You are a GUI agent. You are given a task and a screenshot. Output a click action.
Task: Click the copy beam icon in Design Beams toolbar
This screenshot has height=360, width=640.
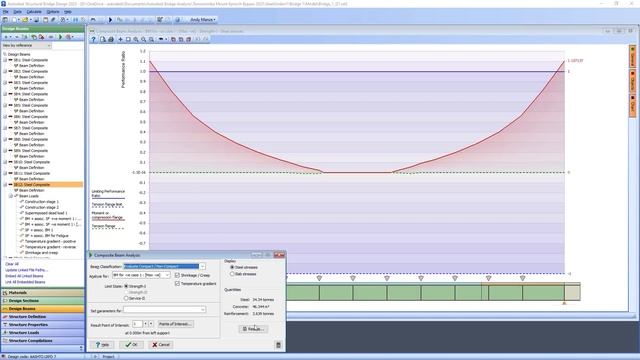pos(34,37)
